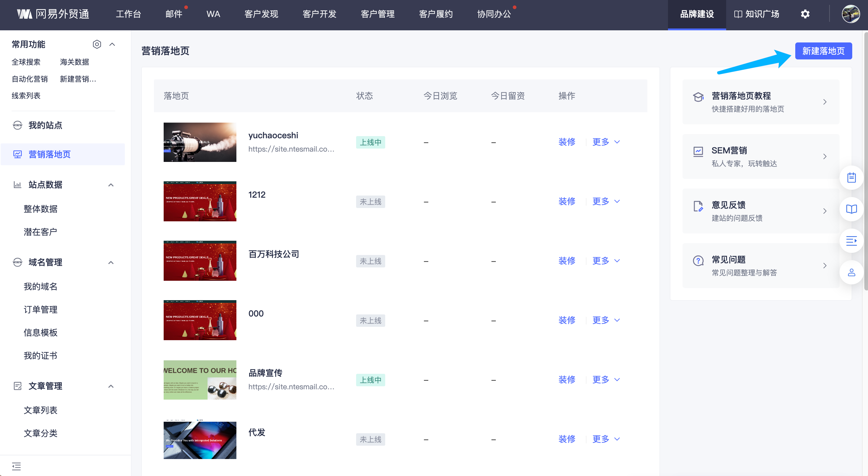Collapse the 站点数据 section
Image resolution: width=868 pixels, height=476 pixels.
click(111, 185)
